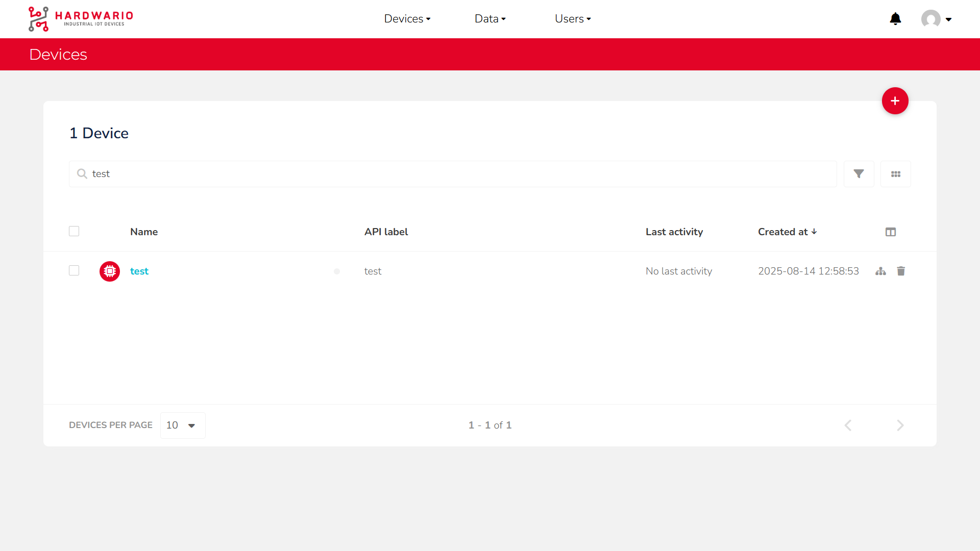Go to next page arrow

[900, 425]
